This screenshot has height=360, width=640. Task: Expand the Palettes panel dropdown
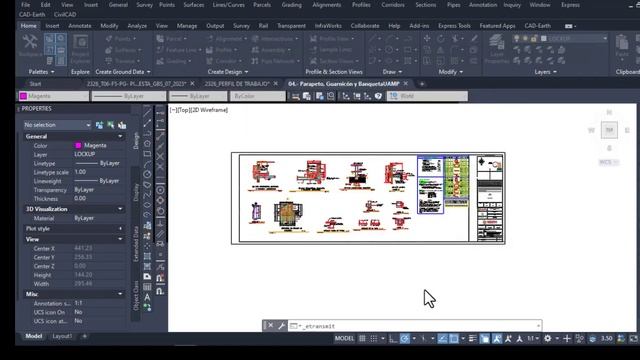42,72
